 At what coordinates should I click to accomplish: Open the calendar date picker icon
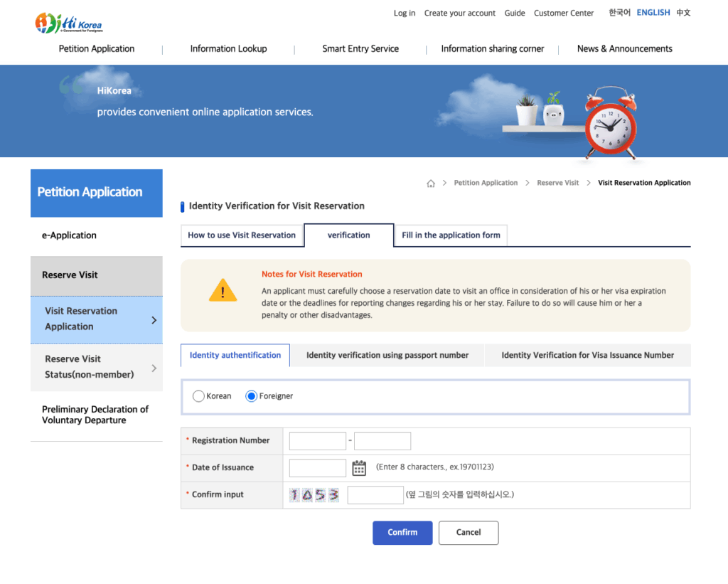pos(359,467)
